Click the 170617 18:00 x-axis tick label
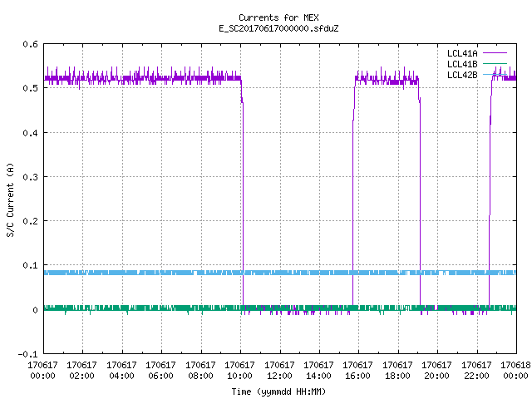532x399 pixels. 397,371
